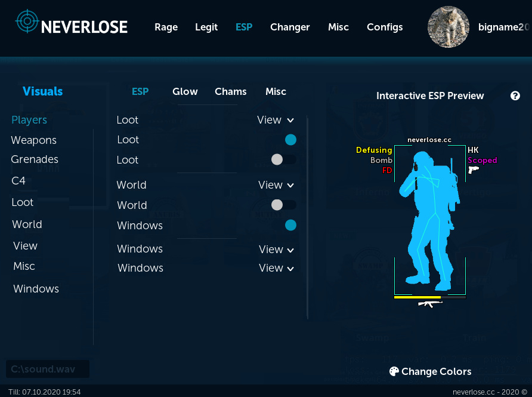Click the NEVERLOSE brand name
Viewport: 532px width, 397px height.
[x=84, y=27]
